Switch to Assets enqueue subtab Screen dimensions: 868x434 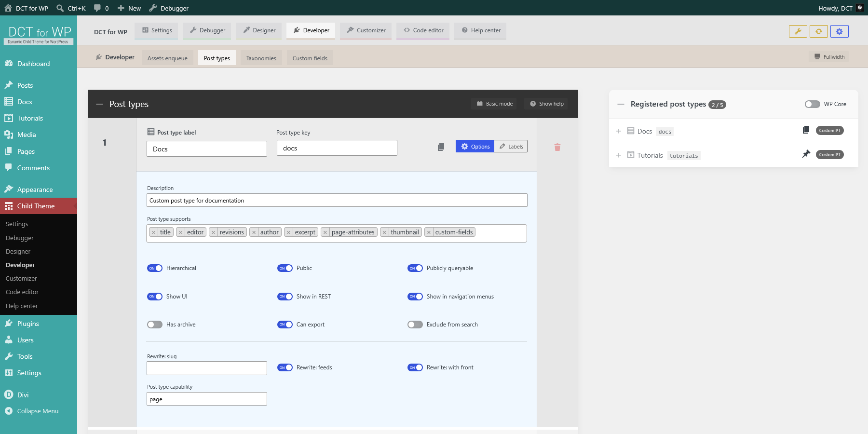167,58
